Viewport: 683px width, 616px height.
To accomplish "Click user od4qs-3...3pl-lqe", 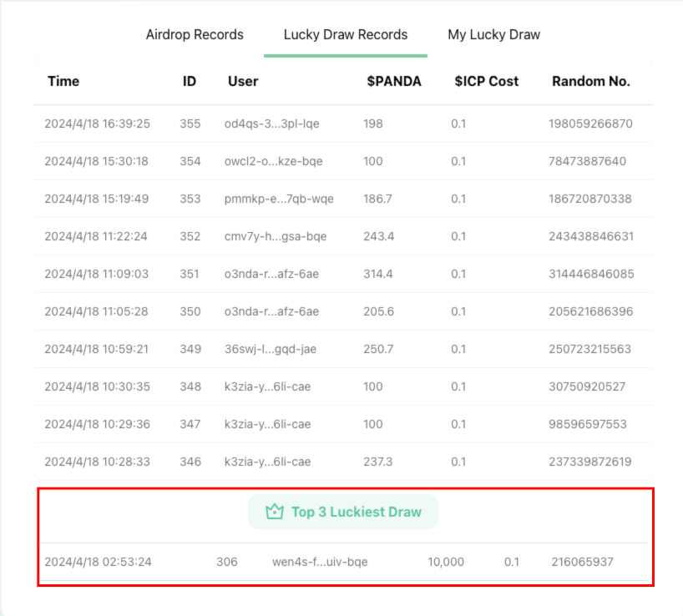I will click(x=272, y=124).
